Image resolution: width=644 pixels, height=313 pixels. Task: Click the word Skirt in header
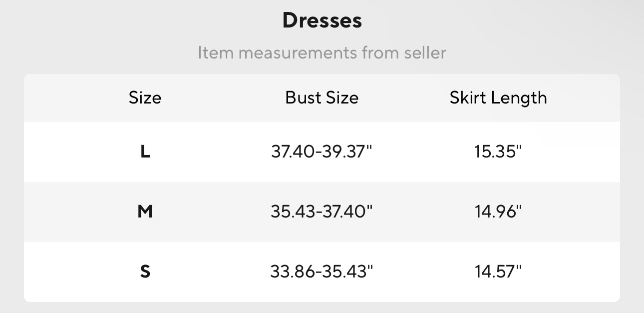pos(467,97)
